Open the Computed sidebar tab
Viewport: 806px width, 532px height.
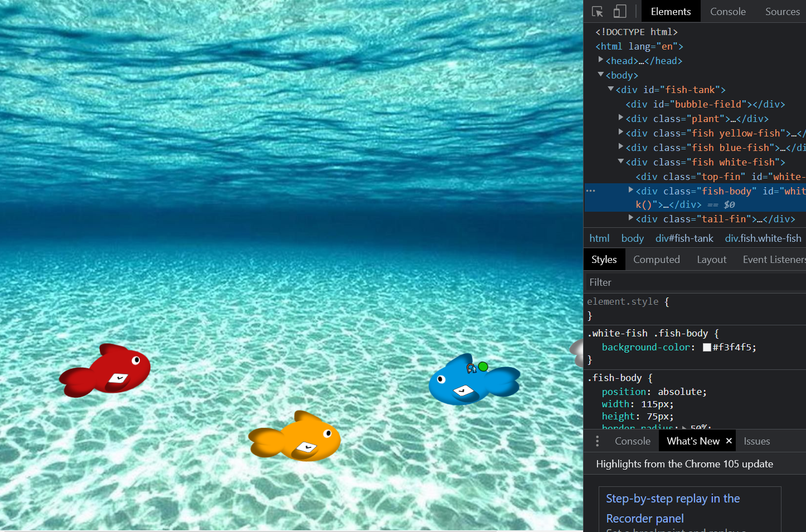[x=657, y=260]
